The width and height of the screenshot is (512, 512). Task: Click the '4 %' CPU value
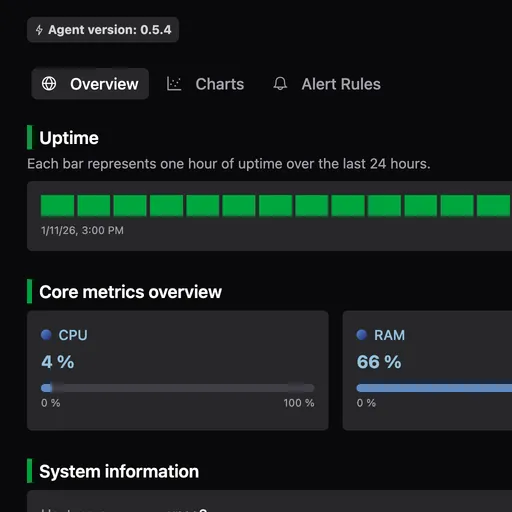(58, 362)
